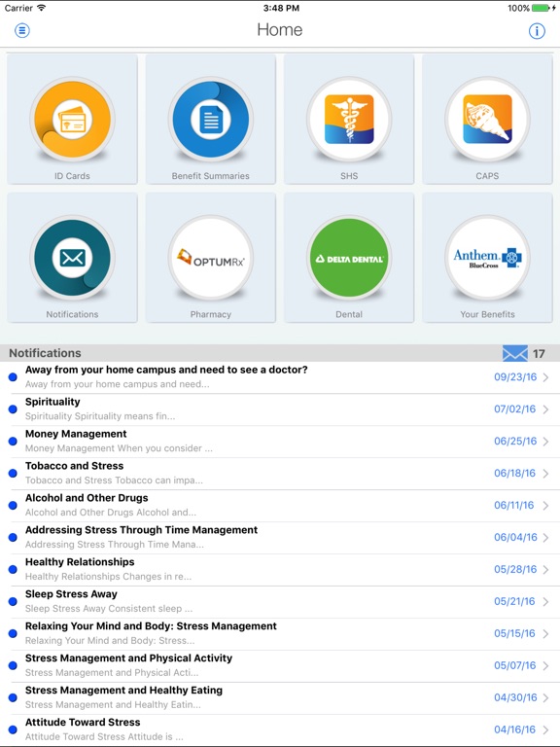Image resolution: width=560 pixels, height=747 pixels.
Task: Open the OptumRx Pharmacy tile
Action: [210, 258]
